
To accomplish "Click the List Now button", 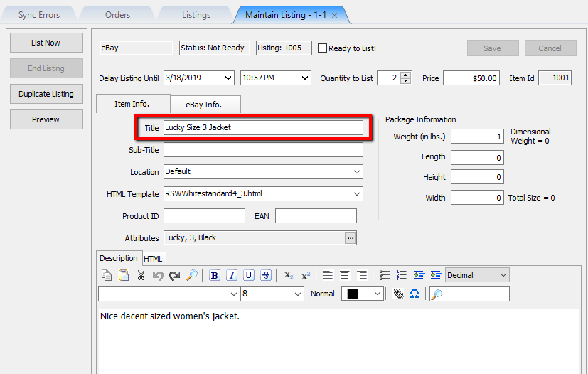I will point(46,43).
